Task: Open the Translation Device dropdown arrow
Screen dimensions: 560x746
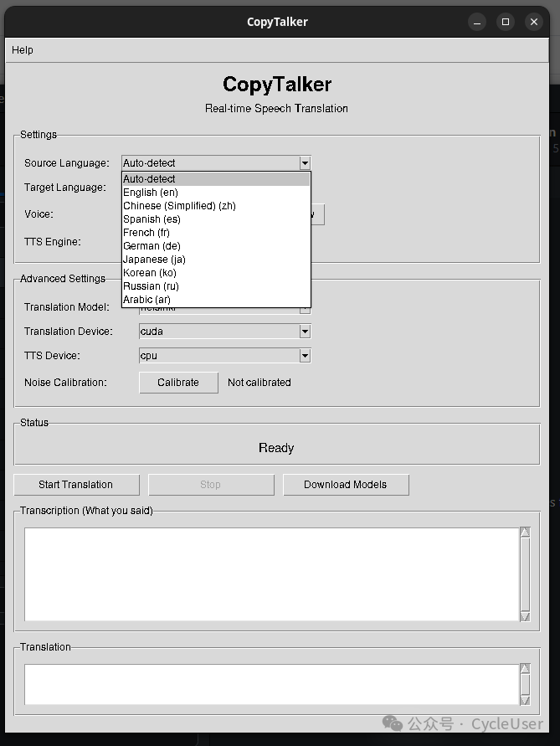Action: pos(305,332)
